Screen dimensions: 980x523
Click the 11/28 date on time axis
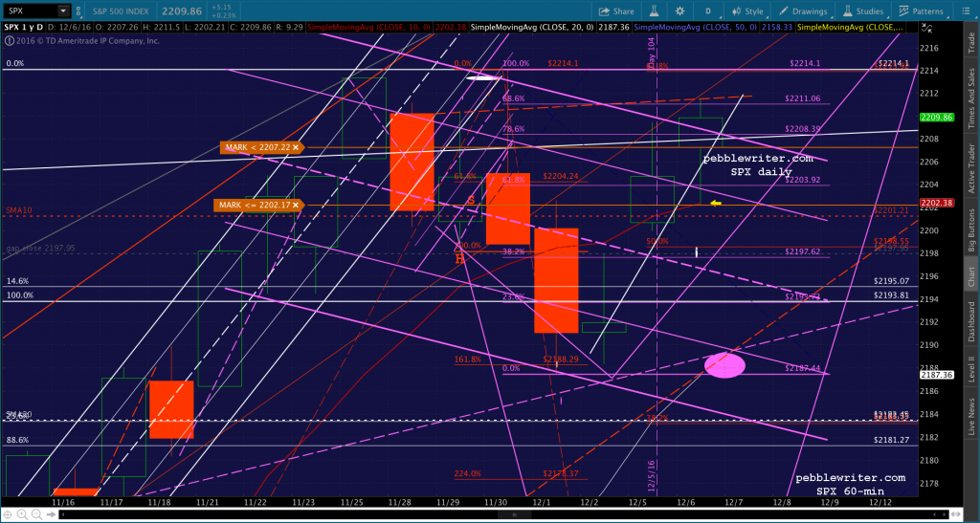point(401,502)
